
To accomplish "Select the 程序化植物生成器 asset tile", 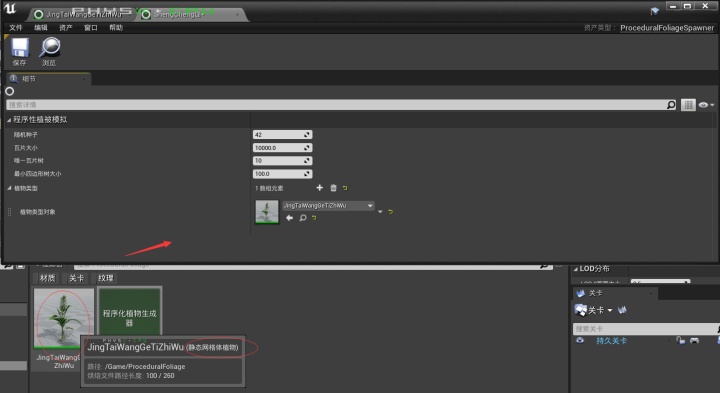I will [129, 312].
